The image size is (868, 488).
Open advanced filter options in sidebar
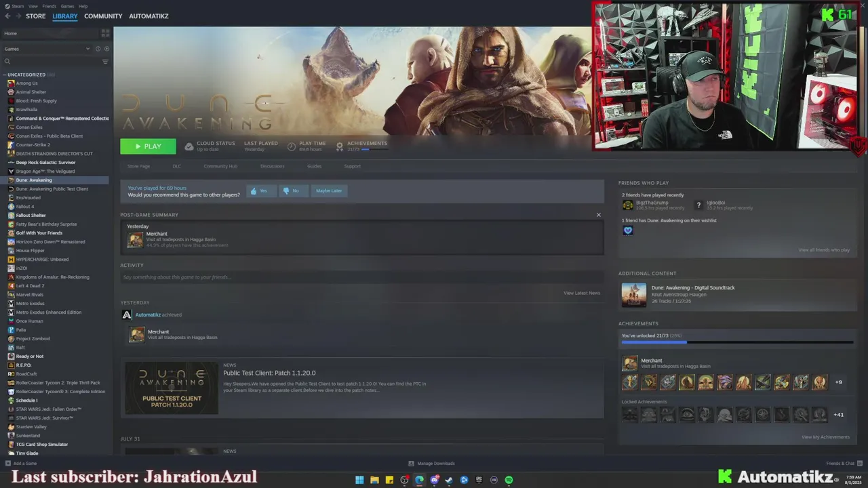click(x=105, y=62)
